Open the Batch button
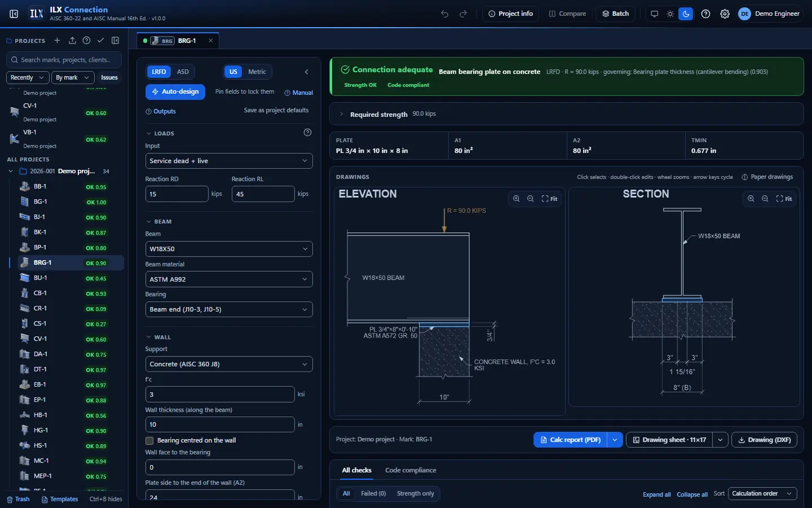The width and height of the screenshot is (812, 508). [615, 14]
